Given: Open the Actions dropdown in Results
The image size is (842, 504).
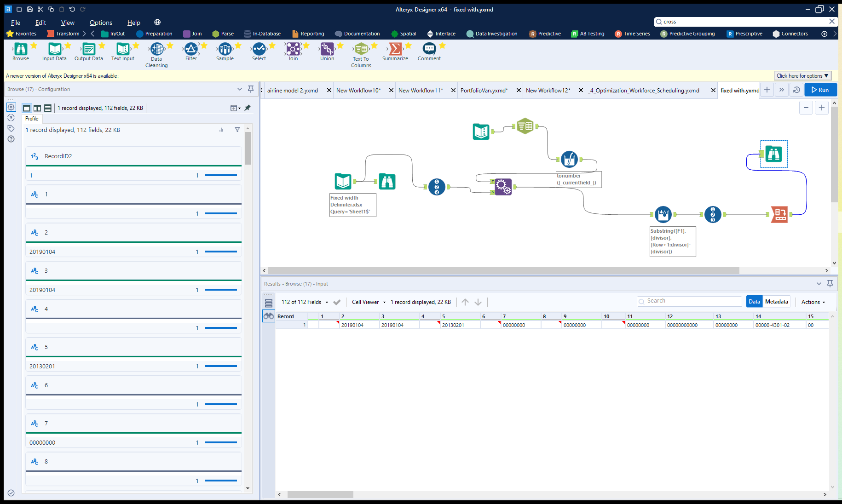Looking at the screenshot, I should [813, 302].
